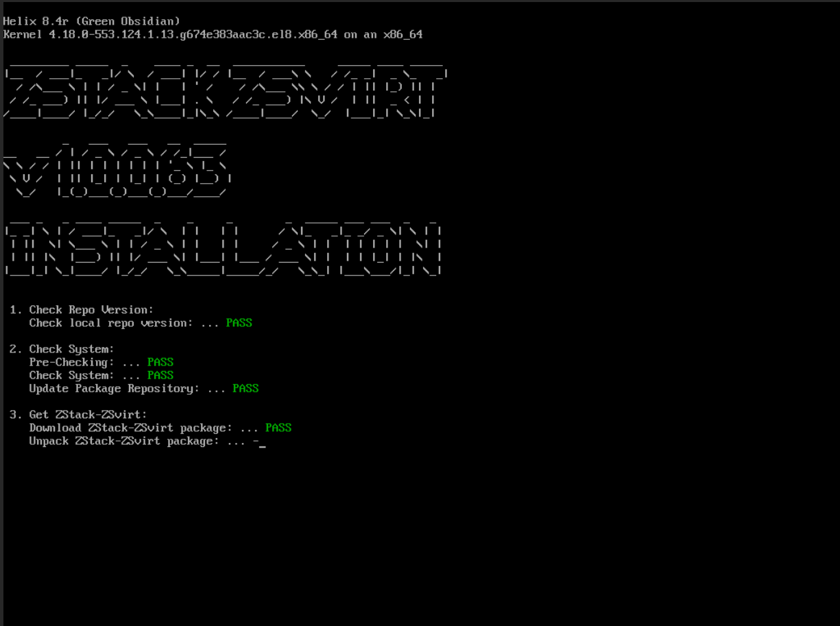This screenshot has height=626, width=840.
Task: Select 'Download ZStack-ZSvirt package:' line
Action: (x=160, y=427)
